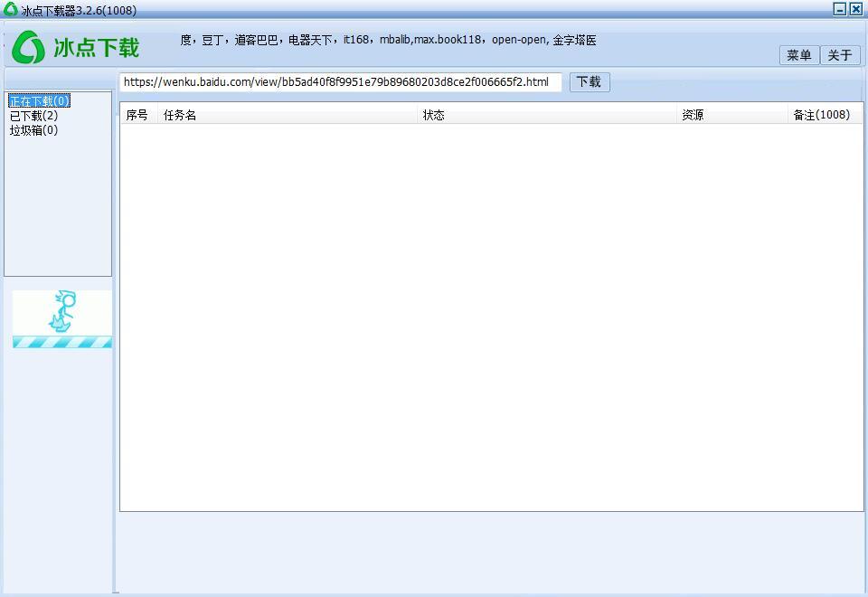
Task: Sort by the 资源 column header
Action: click(731, 115)
